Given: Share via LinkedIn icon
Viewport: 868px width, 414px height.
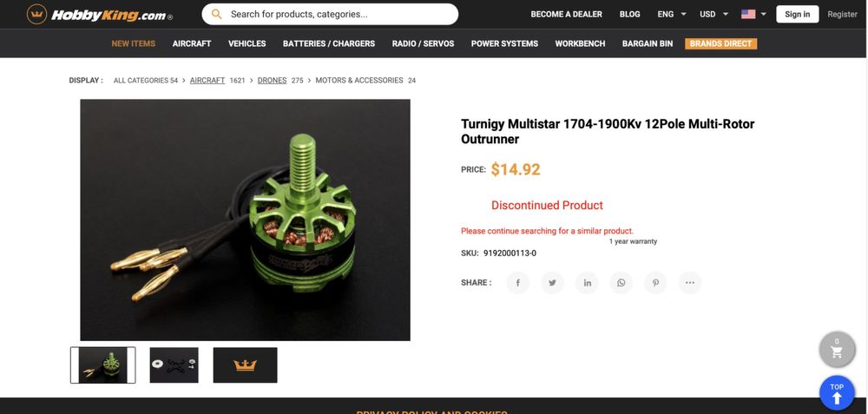Looking at the screenshot, I should (587, 283).
